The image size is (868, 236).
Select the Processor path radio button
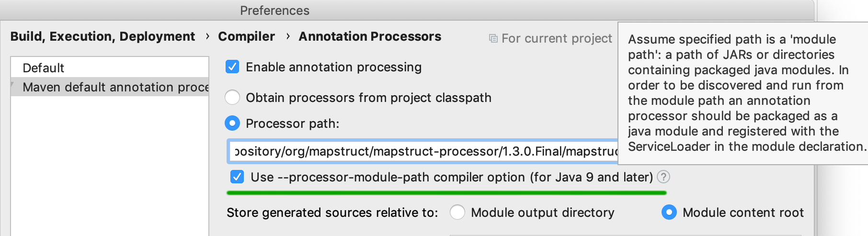[x=232, y=124]
